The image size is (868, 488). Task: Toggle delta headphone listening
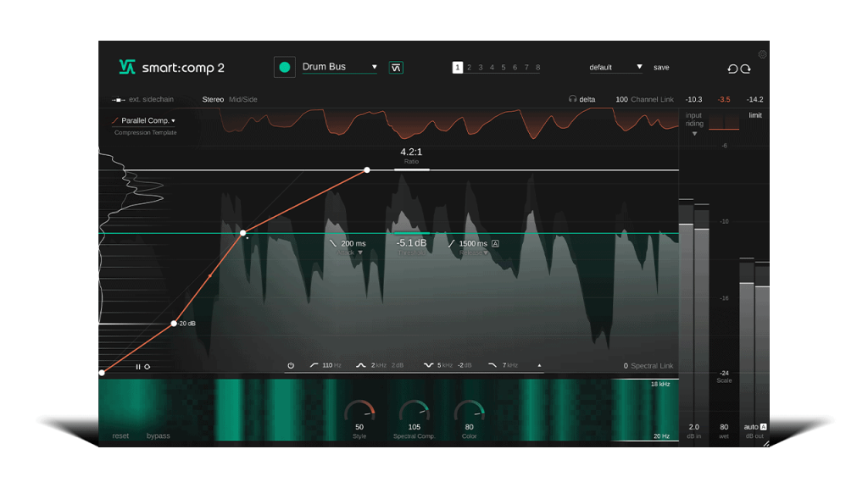point(581,100)
